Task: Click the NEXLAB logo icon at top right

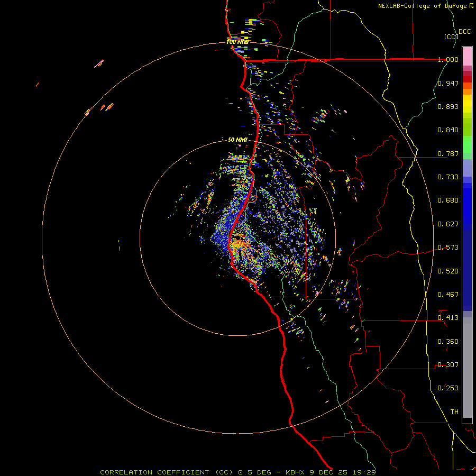Action: [x=471, y=6]
